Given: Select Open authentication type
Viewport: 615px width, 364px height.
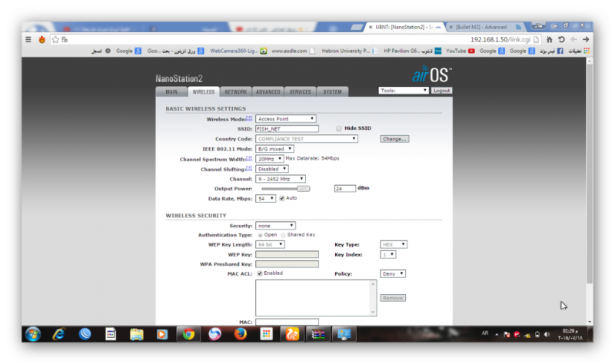Looking at the screenshot, I should [260, 235].
